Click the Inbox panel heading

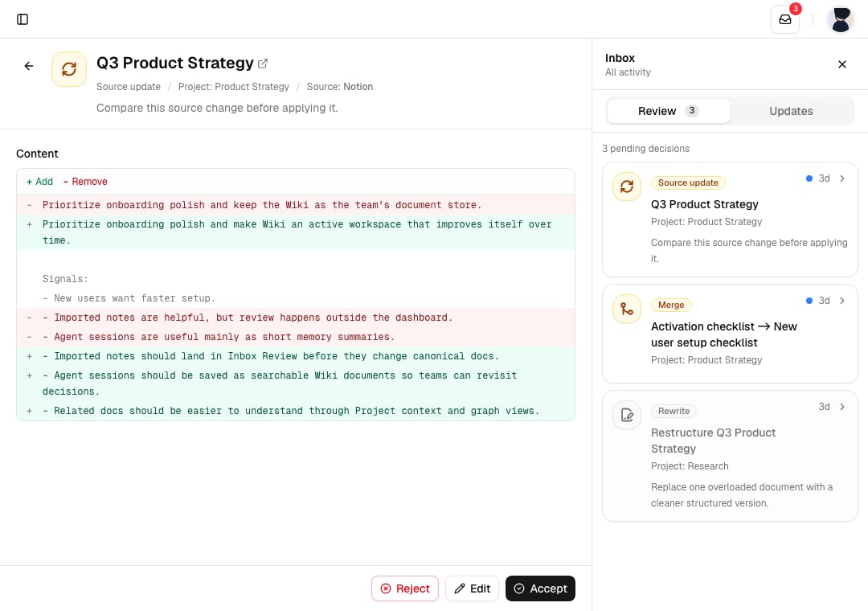(620, 58)
